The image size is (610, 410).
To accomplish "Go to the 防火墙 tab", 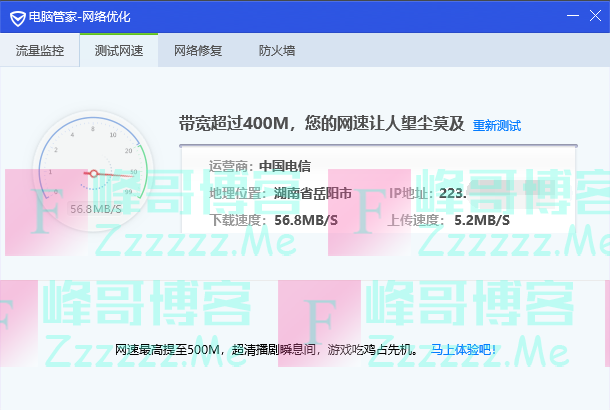I will 277,51.
